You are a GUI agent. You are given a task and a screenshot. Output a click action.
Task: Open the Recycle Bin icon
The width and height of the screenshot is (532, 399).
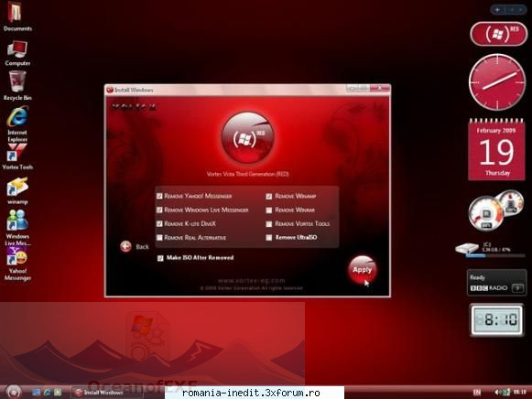pyautogui.click(x=17, y=86)
